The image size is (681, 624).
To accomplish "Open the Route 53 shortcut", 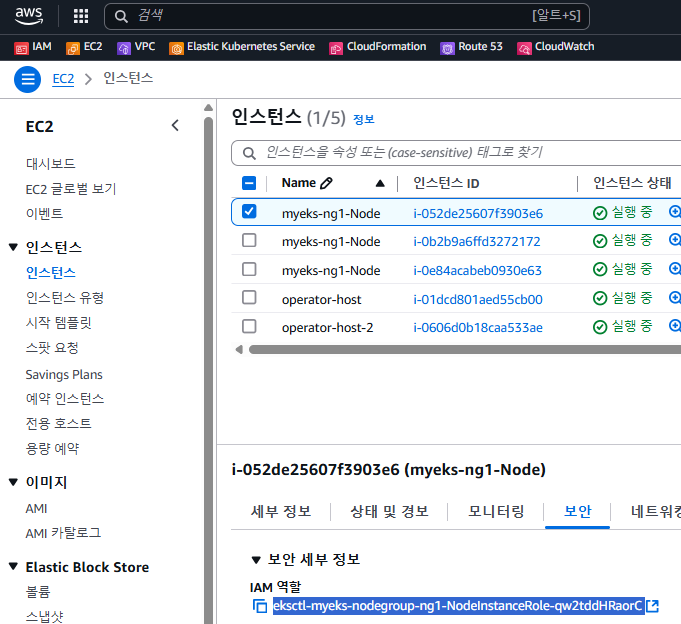I will pos(471,47).
